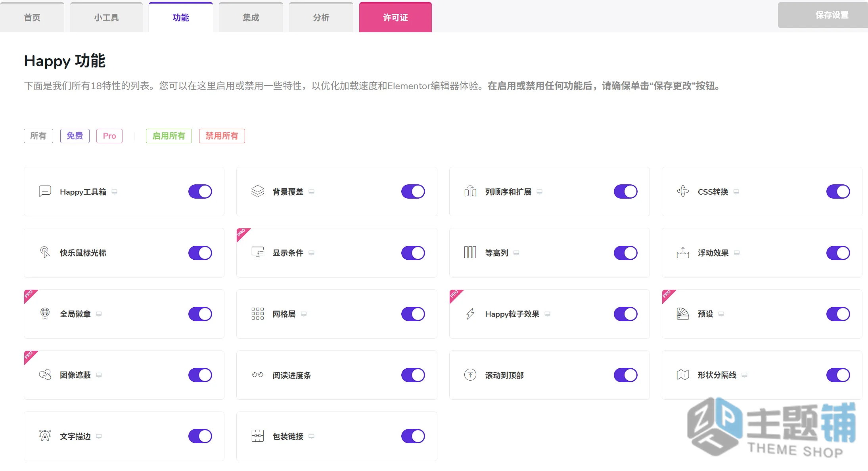
Task: Click the Happy工具箱 chat icon
Action: click(45, 191)
